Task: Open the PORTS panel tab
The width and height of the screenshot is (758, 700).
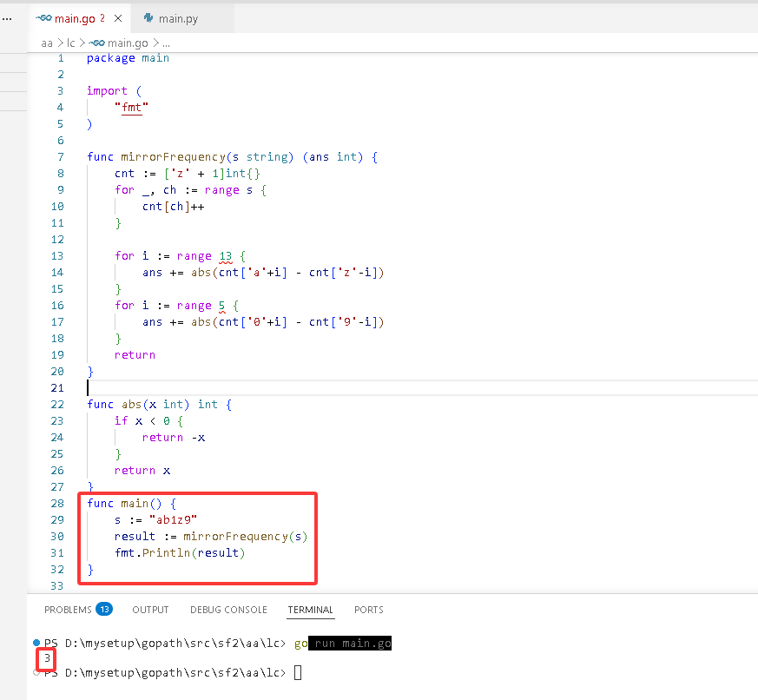Action: [369, 610]
